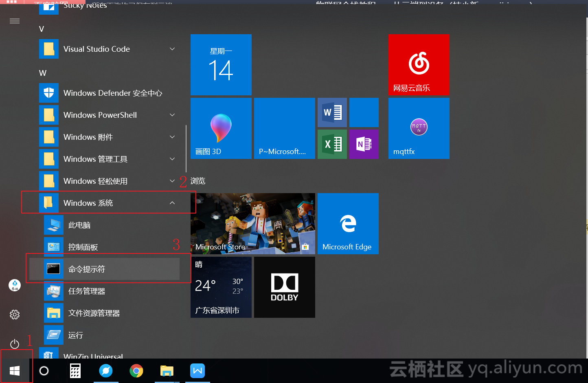Launch 画图 3D from its tile

point(221,128)
